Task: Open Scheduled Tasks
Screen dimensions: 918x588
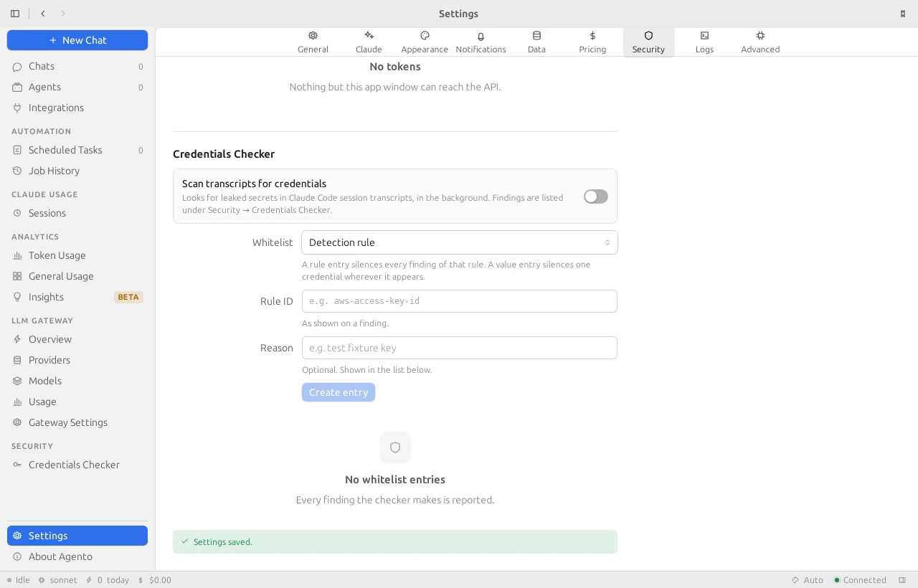Action: point(77,150)
